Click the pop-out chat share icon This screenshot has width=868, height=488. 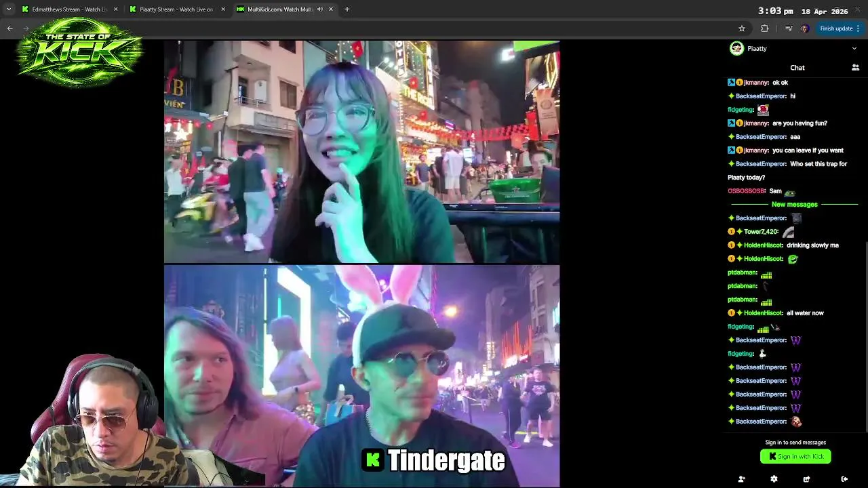pos(806,479)
